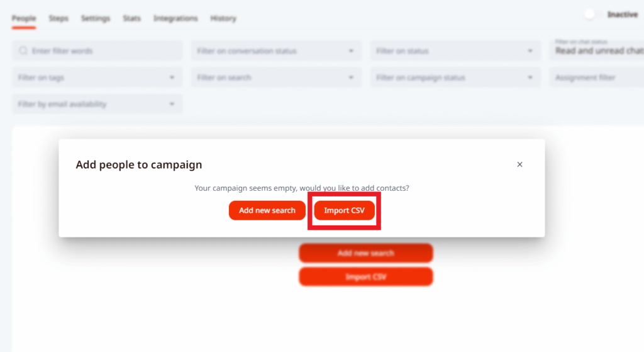Open the Filter on status dropdown
644x352 pixels.
[x=455, y=51]
